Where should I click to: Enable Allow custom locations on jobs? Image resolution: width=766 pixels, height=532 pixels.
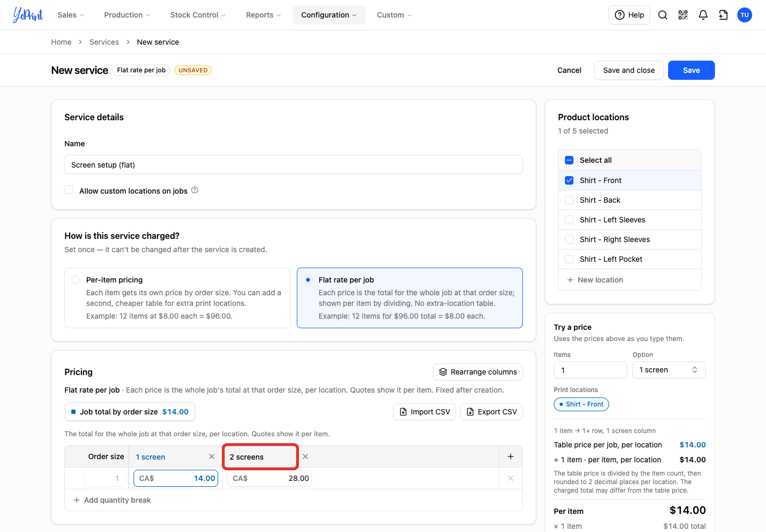tap(69, 190)
